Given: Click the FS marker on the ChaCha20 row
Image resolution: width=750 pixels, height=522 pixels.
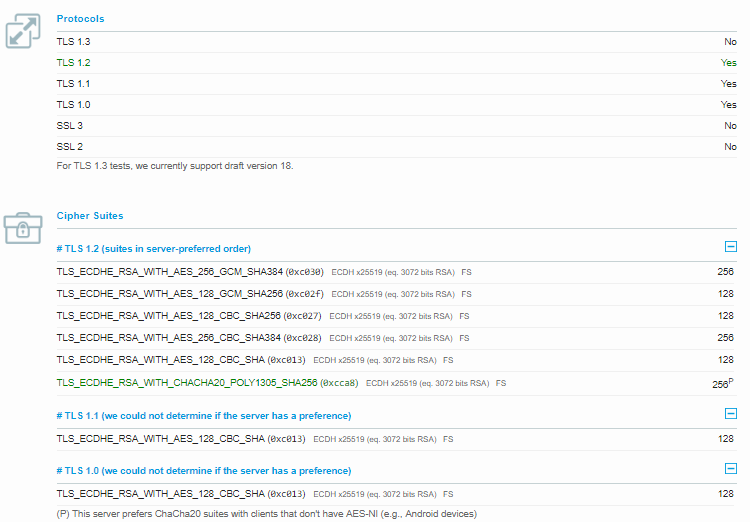Looking at the screenshot, I should click(x=501, y=383).
